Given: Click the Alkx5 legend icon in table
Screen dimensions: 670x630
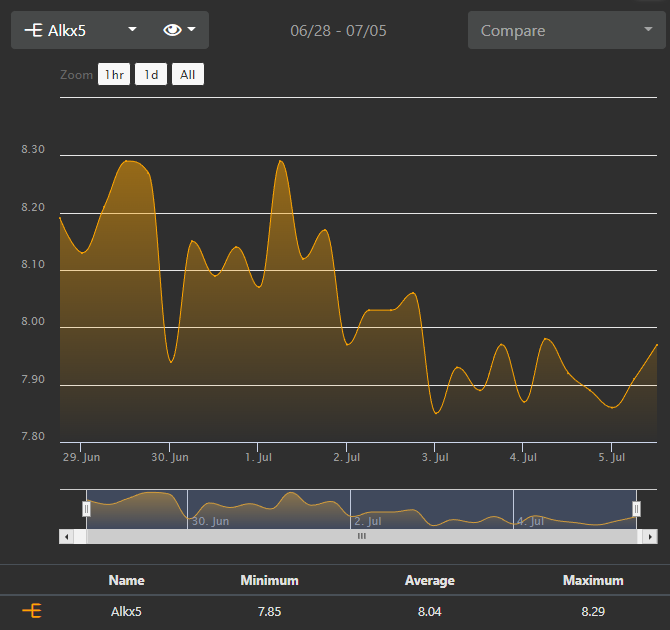Looking at the screenshot, I should coord(32,611).
